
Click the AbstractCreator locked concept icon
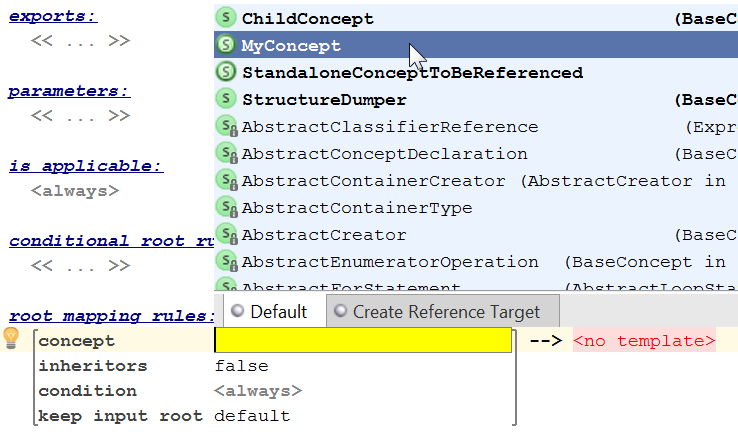pos(226,235)
